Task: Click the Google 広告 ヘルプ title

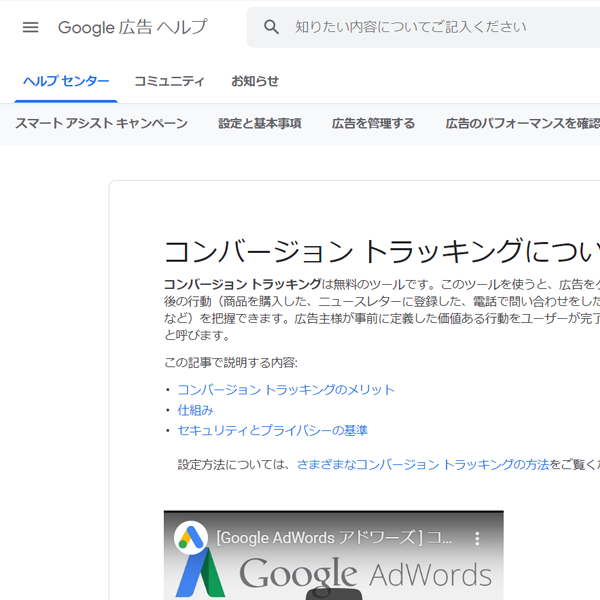Action: [x=132, y=27]
